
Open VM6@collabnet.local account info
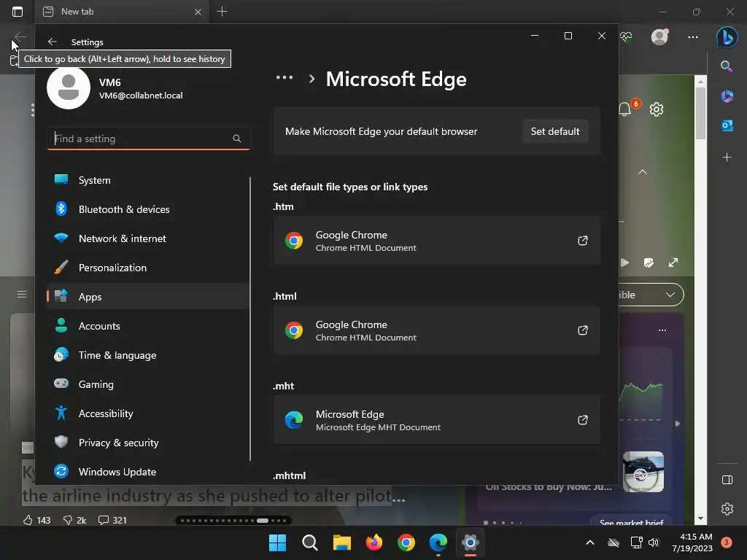click(141, 96)
